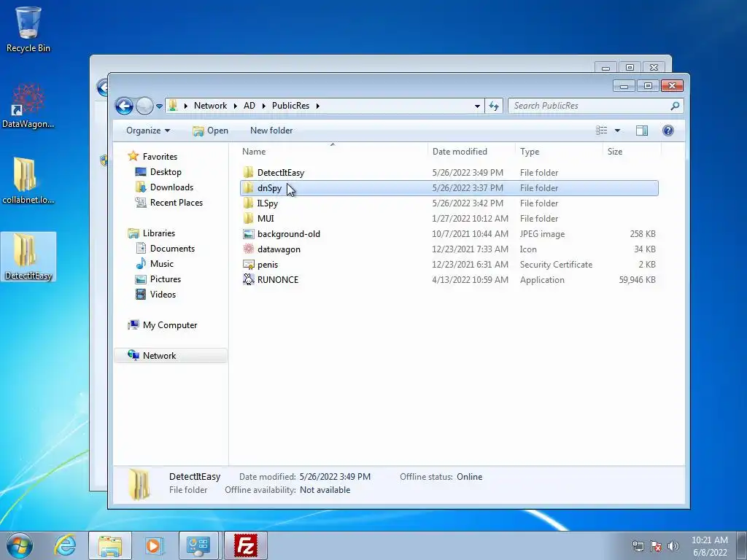Screen dimensions: 747x560
Task: Select the collabnet.lo... folder on desktop
Action: click(28, 181)
